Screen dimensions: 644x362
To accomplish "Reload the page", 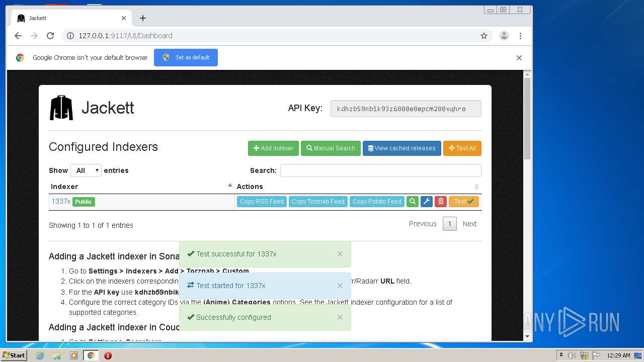I will 50,36.
